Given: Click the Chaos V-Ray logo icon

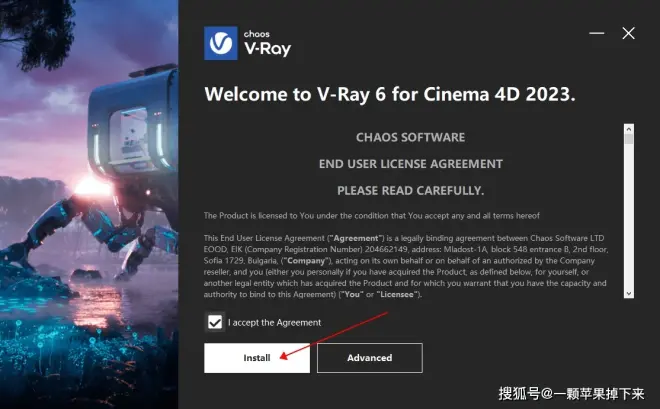Looking at the screenshot, I should pyautogui.click(x=221, y=43).
